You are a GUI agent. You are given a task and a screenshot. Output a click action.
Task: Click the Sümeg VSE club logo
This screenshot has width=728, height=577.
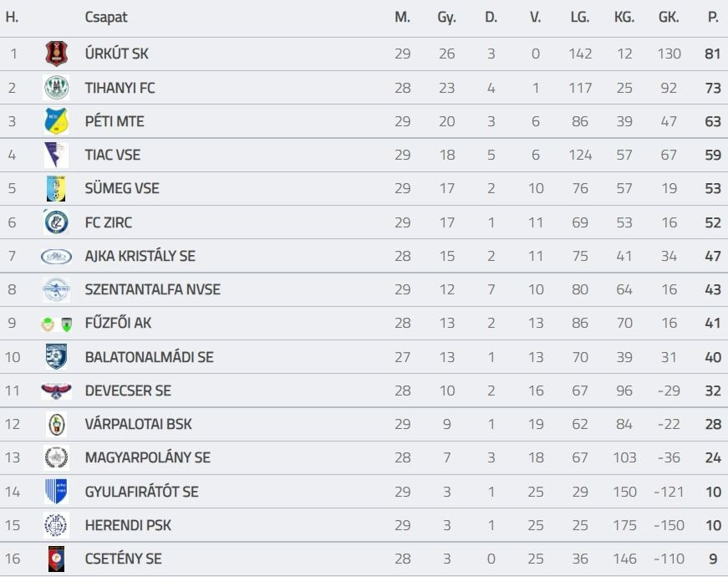coord(56,189)
